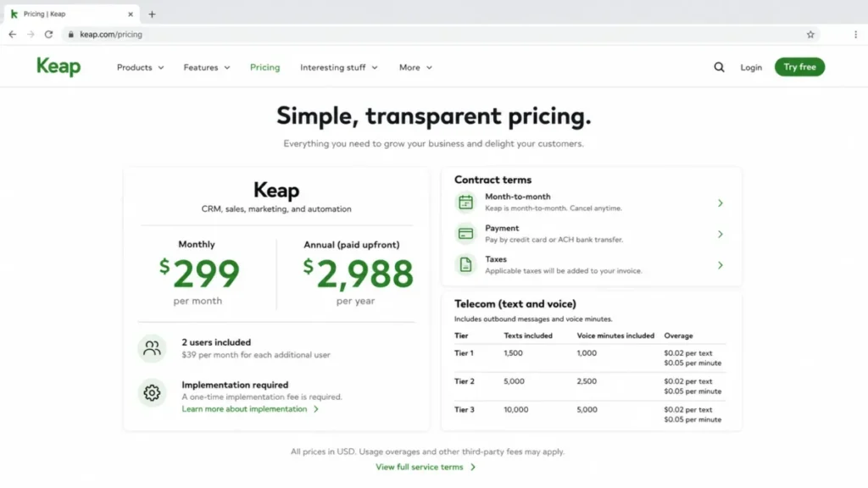Expand the Features dropdown menu
The height and width of the screenshot is (488, 868).
coord(207,68)
